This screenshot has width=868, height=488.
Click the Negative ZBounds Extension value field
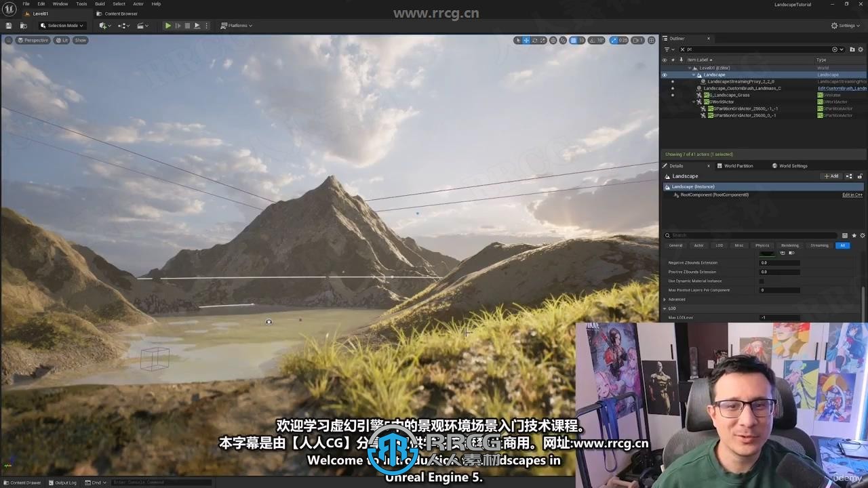click(780, 262)
